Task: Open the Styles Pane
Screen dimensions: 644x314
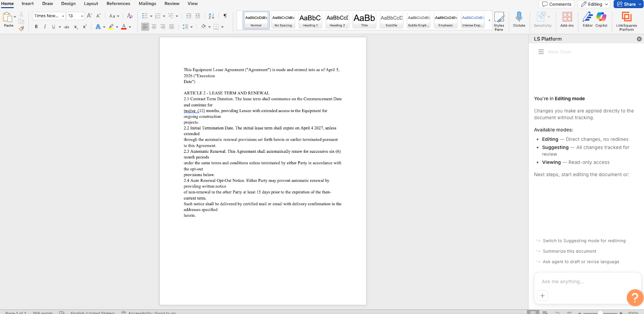Action: (x=499, y=21)
